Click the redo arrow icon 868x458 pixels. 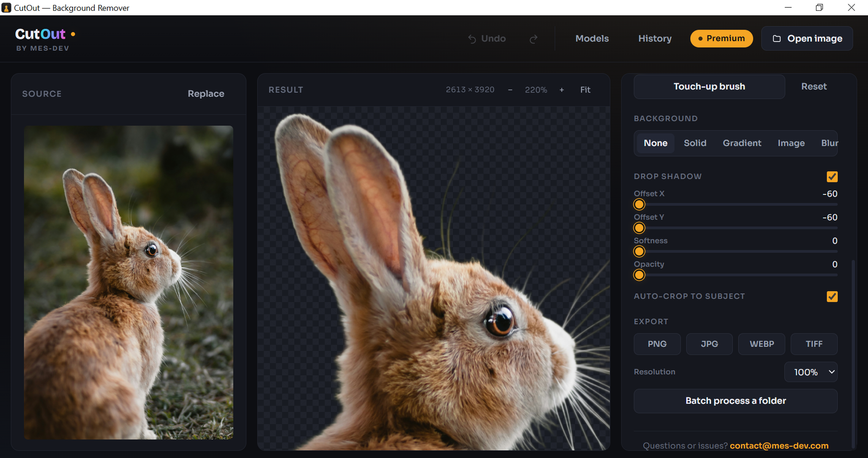point(533,39)
